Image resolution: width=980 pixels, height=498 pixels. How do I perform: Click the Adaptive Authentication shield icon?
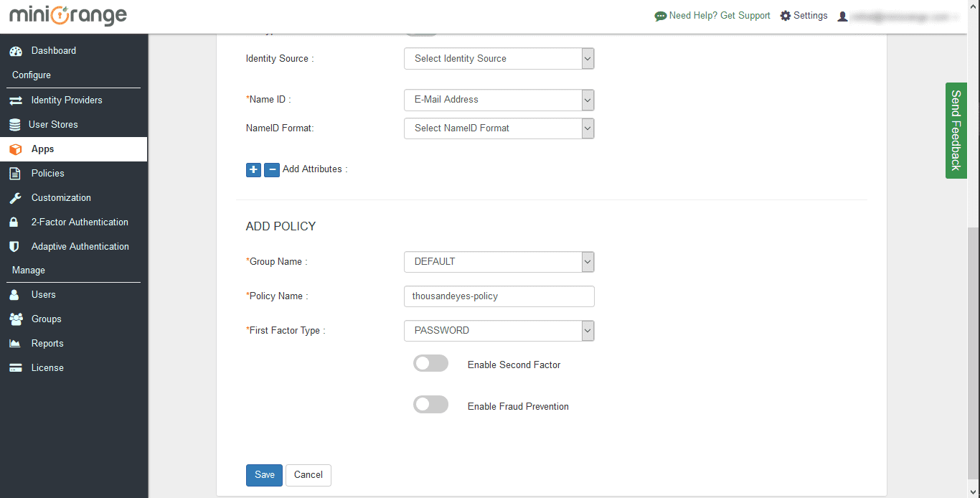point(14,247)
